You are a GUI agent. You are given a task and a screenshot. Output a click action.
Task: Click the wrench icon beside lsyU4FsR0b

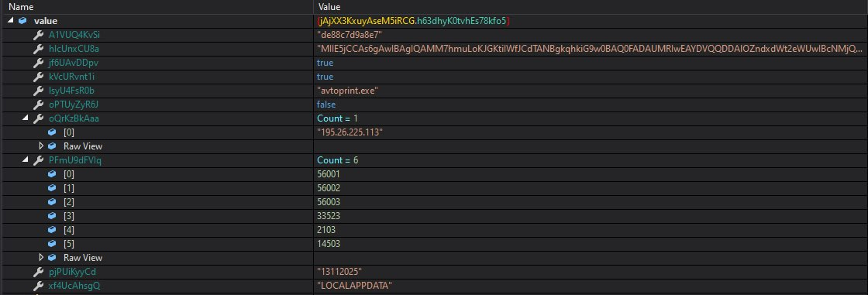[38, 91]
